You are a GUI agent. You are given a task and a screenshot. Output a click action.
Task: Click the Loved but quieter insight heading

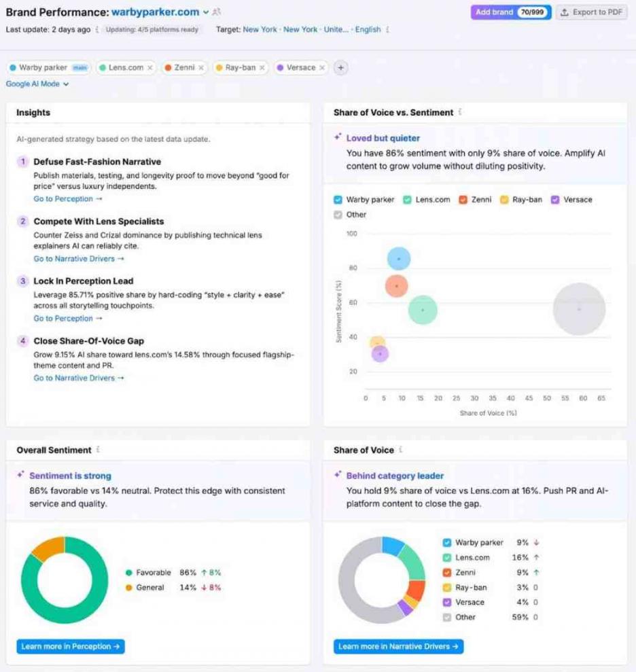pyautogui.click(x=383, y=138)
